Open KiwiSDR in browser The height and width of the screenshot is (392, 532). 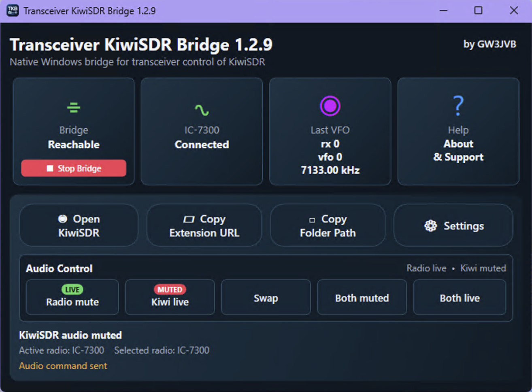[x=79, y=226]
